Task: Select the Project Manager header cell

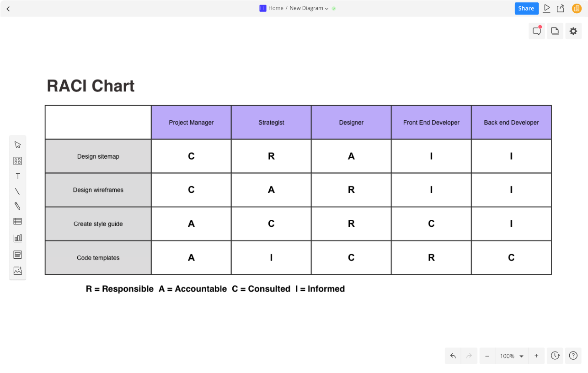Action: [x=191, y=123]
